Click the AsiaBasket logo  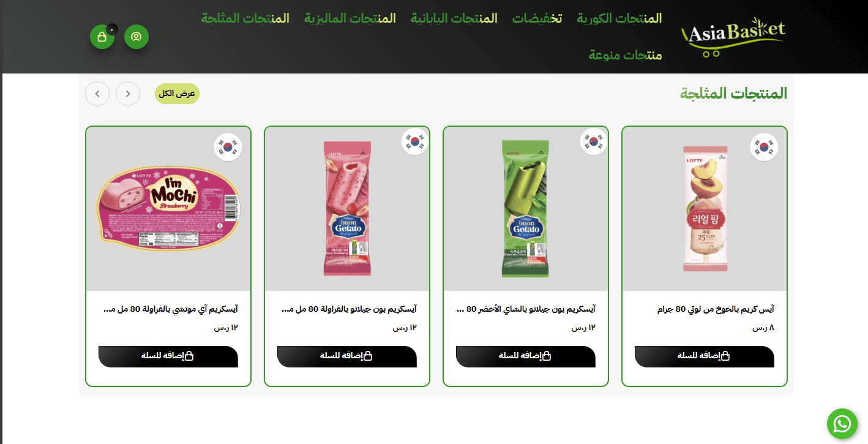(733, 38)
